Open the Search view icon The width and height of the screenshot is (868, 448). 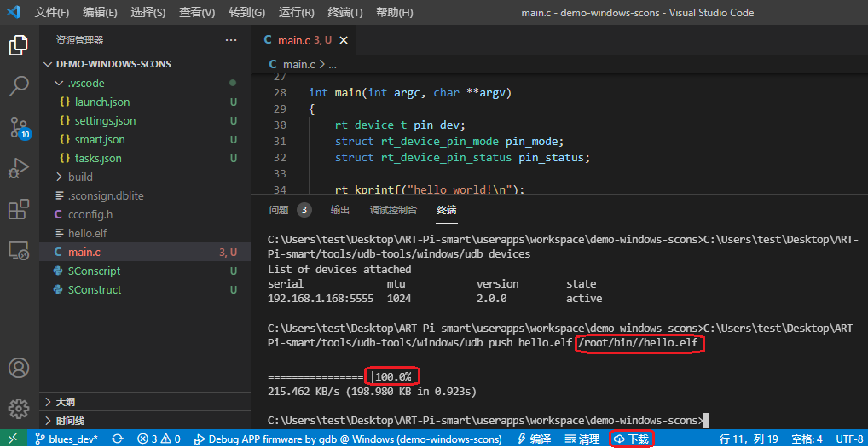click(x=19, y=86)
